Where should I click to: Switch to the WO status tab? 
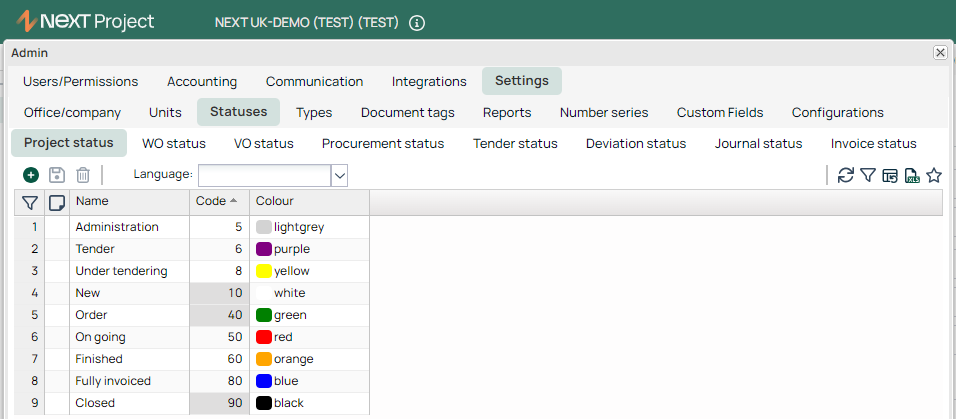[x=174, y=144]
